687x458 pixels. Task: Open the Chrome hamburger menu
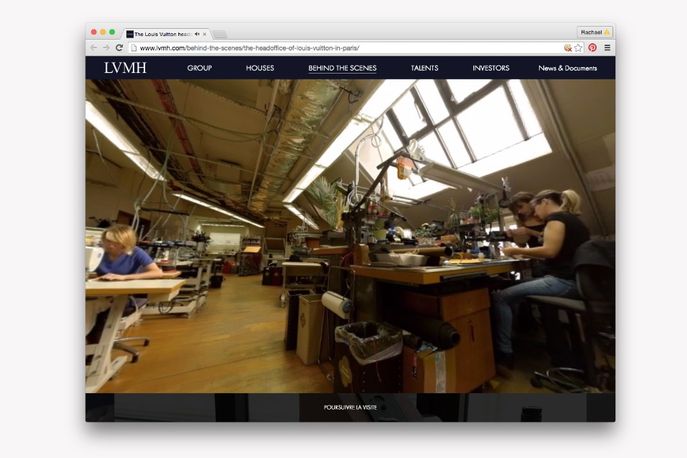click(607, 47)
